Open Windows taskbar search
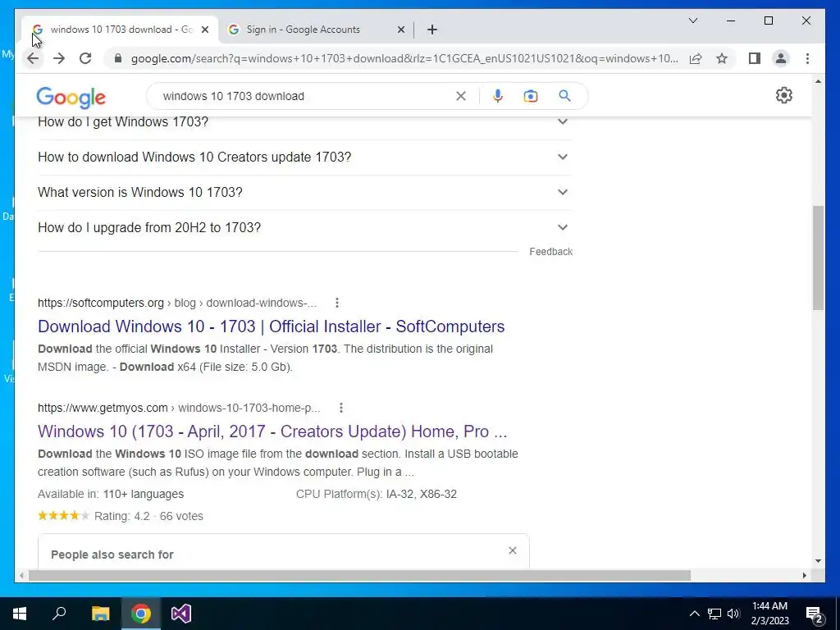This screenshot has width=840, height=630. (59, 614)
